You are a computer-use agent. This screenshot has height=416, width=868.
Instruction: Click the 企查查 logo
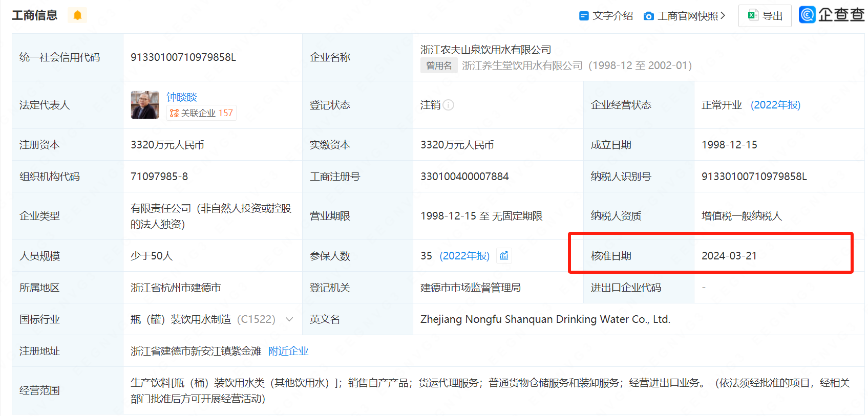(x=832, y=15)
